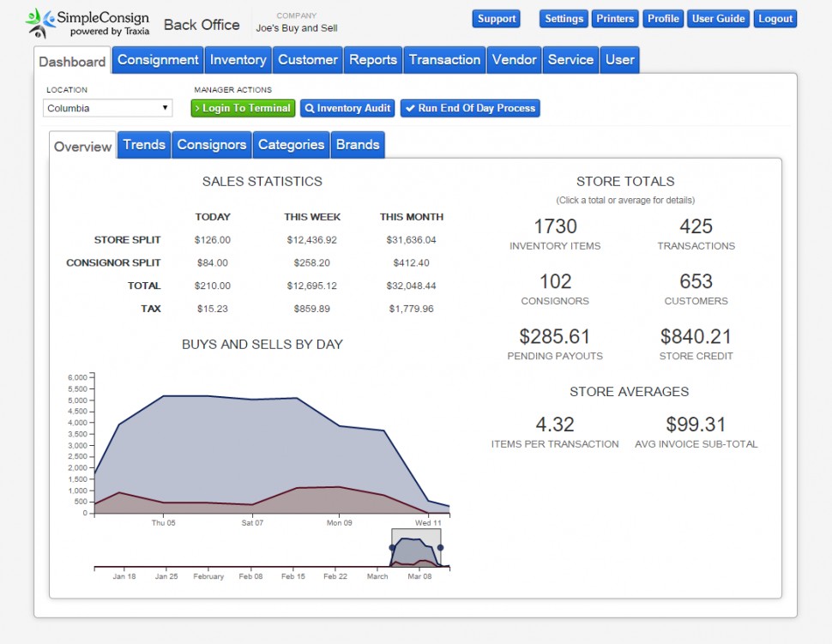The image size is (832, 644).
Task: View the Trends sub-tab
Action: pos(143,144)
